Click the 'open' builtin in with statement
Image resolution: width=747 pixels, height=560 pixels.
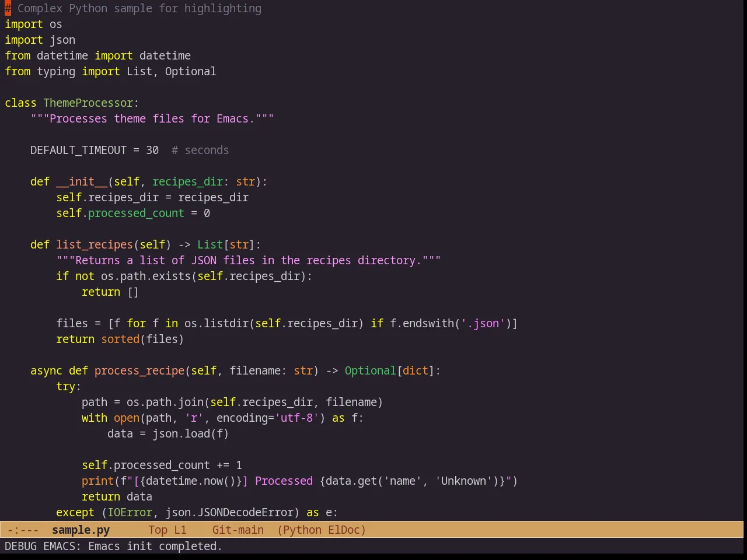[127, 418]
